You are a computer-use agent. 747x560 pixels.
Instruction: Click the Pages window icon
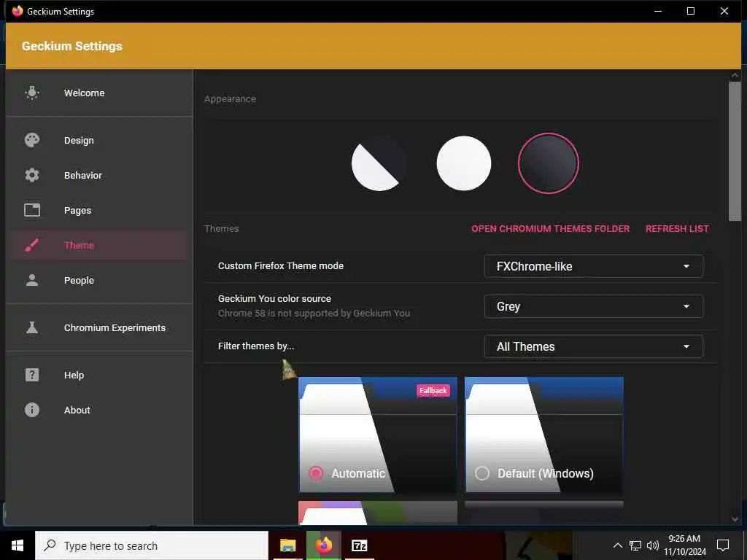[x=32, y=210]
